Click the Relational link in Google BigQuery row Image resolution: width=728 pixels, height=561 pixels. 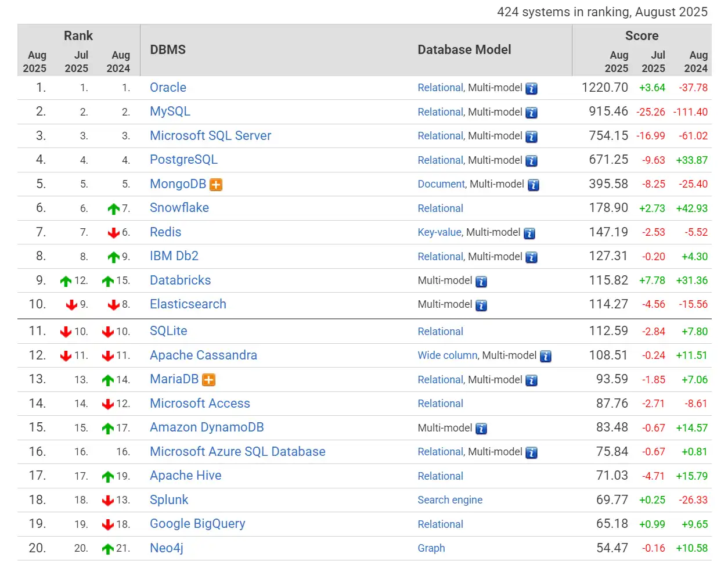(x=440, y=524)
